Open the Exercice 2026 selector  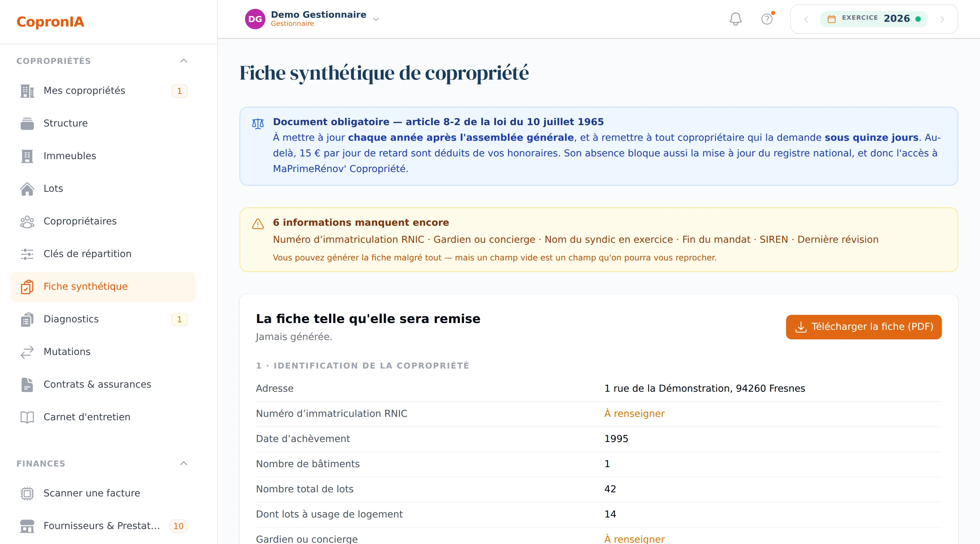coord(874,19)
